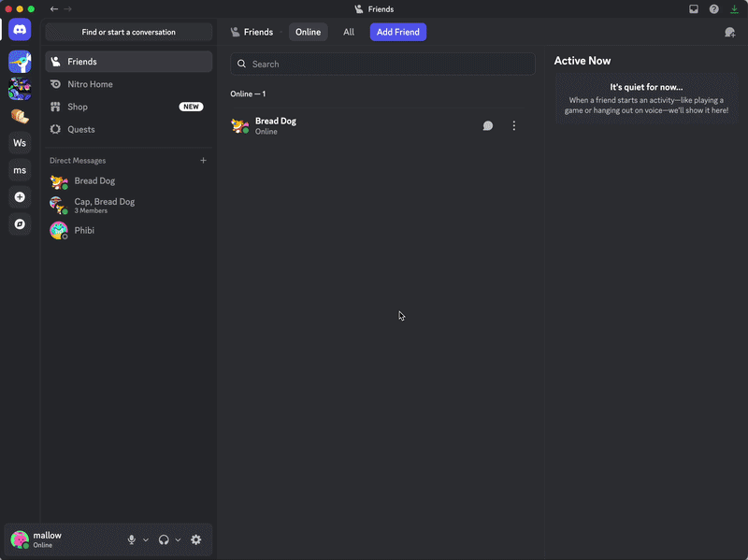Deafen using the headphones icon

tap(164, 539)
